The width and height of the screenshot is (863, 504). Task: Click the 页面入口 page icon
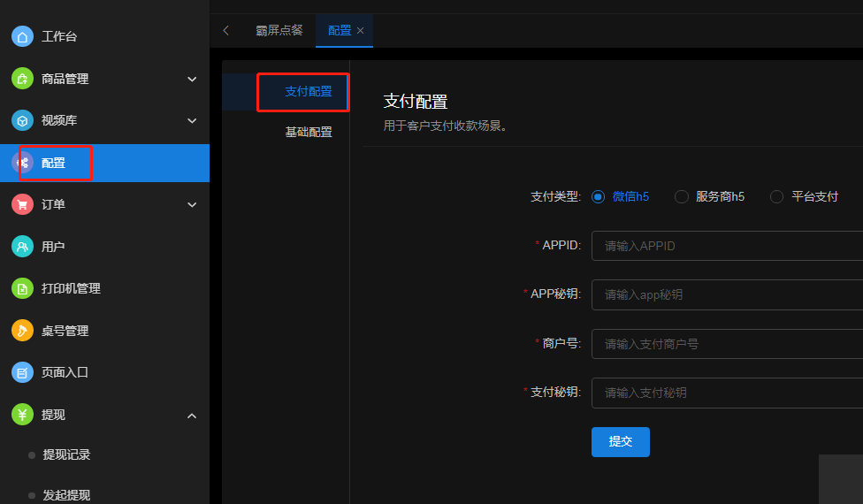23,372
